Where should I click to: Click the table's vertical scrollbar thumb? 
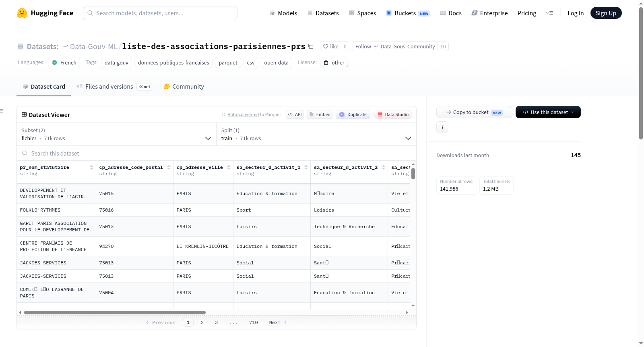click(x=413, y=174)
